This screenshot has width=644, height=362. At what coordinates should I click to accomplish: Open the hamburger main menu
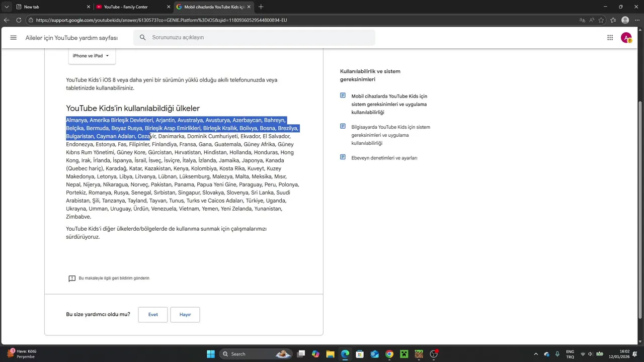pyautogui.click(x=14, y=38)
